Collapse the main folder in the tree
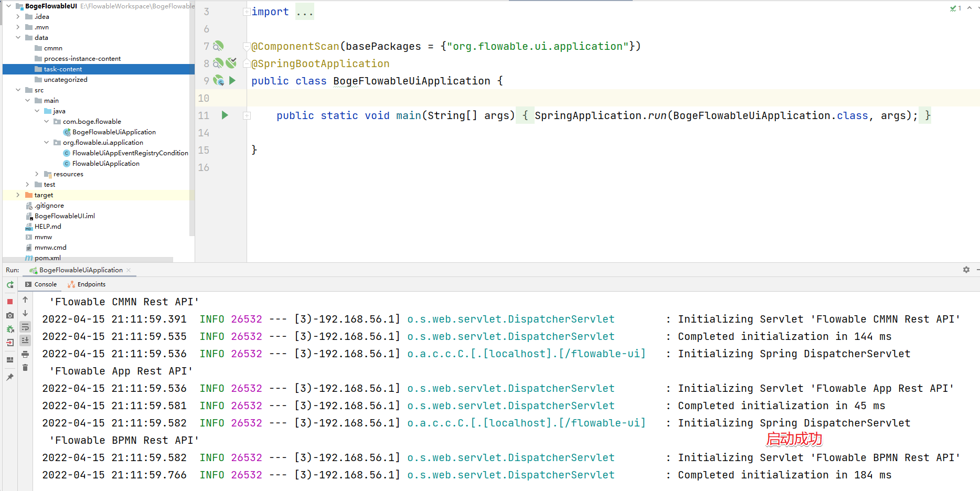This screenshot has width=980, height=491. [x=27, y=101]
